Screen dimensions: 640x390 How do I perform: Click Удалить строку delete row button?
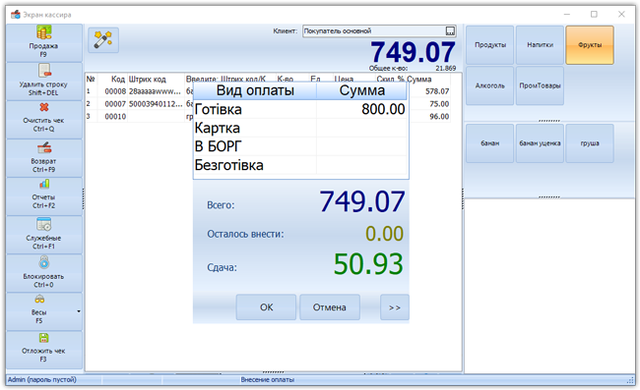pos(44,82)
